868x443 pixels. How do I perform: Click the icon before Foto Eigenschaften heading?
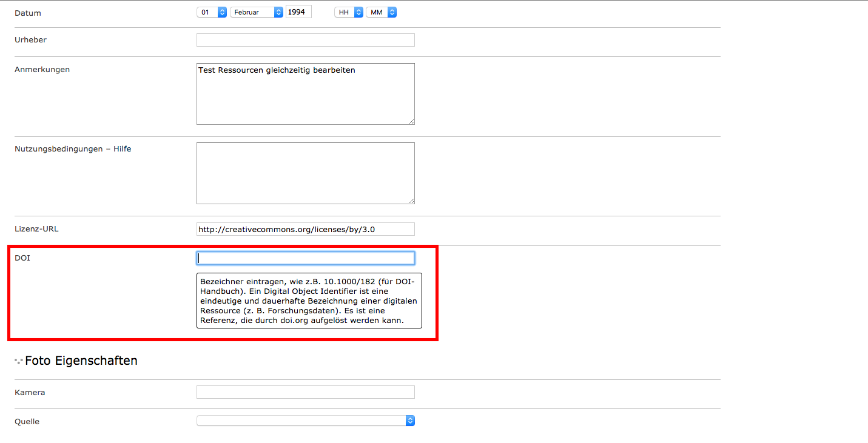click(x=19, y=361)
